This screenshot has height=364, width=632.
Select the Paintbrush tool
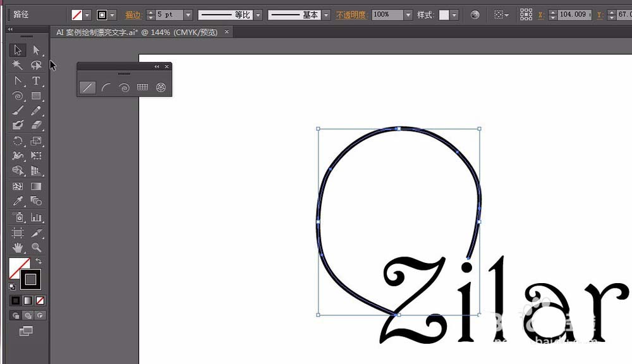click(x=17, y=111)
